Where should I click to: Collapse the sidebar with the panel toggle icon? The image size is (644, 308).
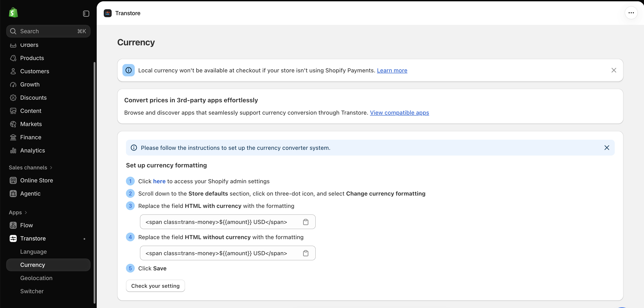(x=86, y=13)
